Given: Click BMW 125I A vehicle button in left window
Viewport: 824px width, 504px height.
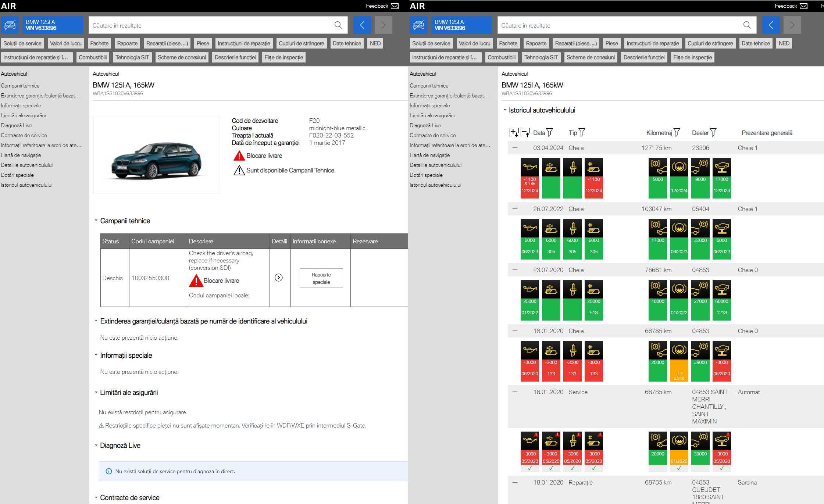Looking at the screenshot, I should 53,25.
